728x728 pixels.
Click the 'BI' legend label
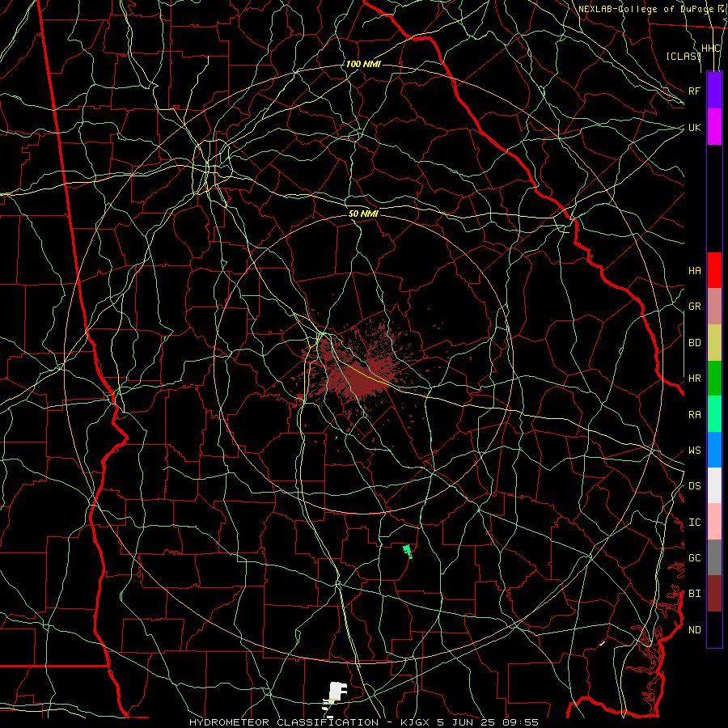(695, 594)
